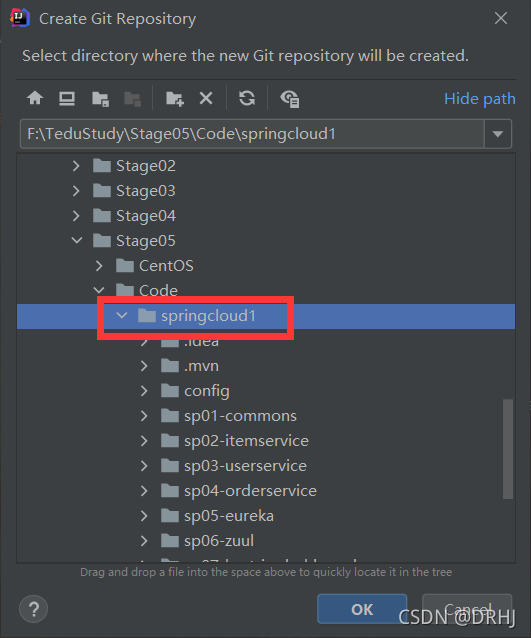This screenshot has height=638, width=531.
Task: Click the Delete (X) toolbar icon
Action: point(206,98)
